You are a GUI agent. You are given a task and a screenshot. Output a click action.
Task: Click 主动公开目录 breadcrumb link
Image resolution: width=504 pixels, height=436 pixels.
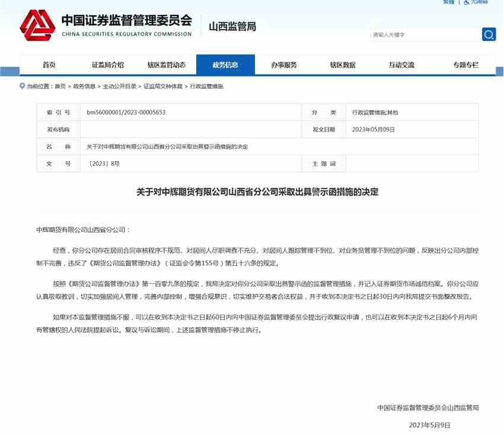[120, 86]
